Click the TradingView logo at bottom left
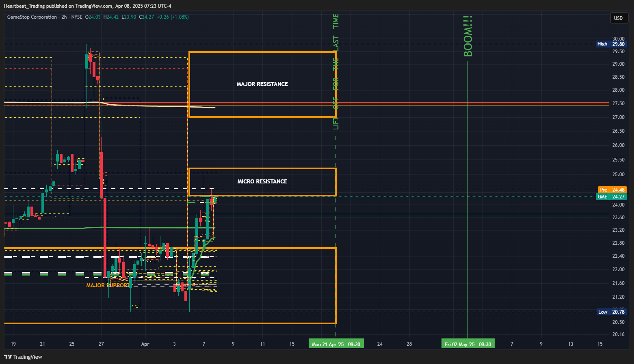This screenshot has width=634, height=364. click(23, 357)
